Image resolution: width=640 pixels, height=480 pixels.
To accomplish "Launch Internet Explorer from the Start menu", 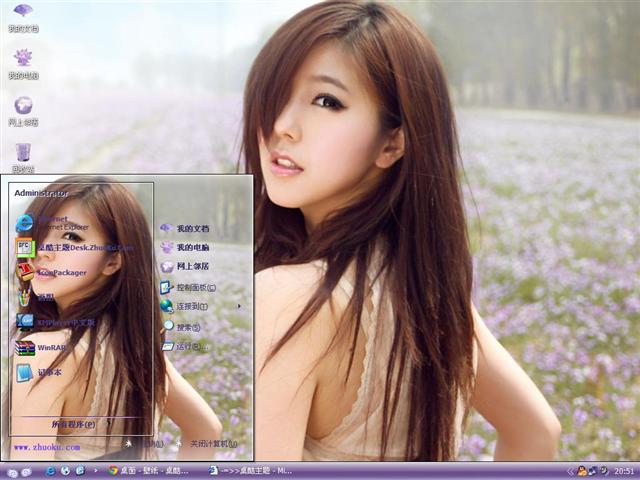I will click(52, 223).
